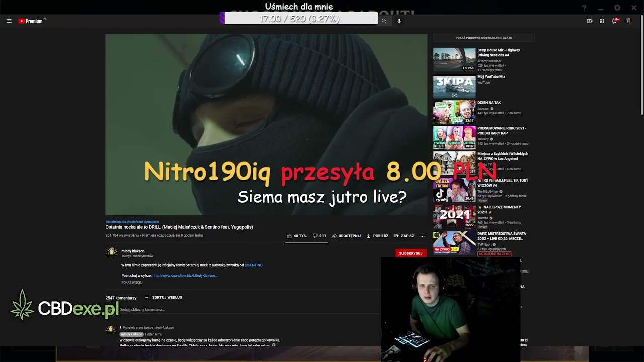Click the video title Ostatnia nocka ale to DRILL
The width and height of the screenshot is (644, 362).
(x=179, y=227)
